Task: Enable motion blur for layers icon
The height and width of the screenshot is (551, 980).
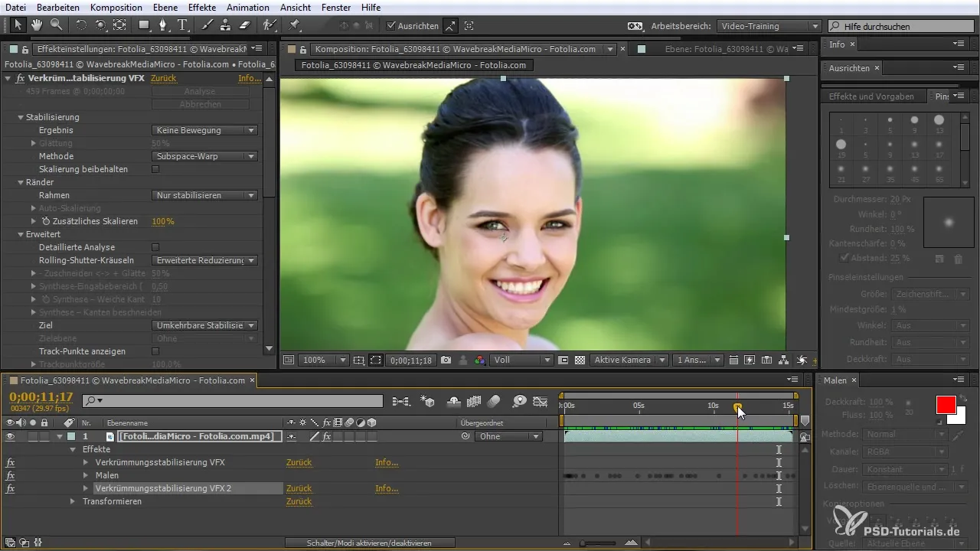Action: [x=495, y=400]
